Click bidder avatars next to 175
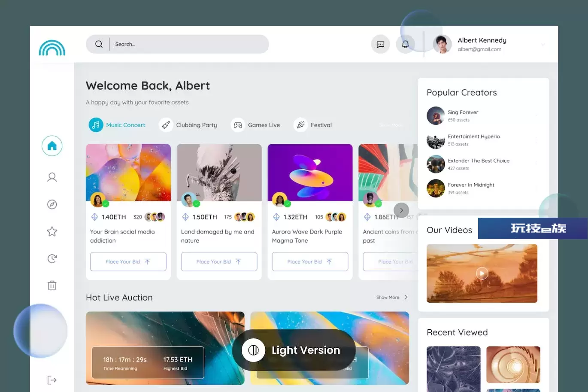This screenshot has height=392, width=588. [x=245, y=217]
